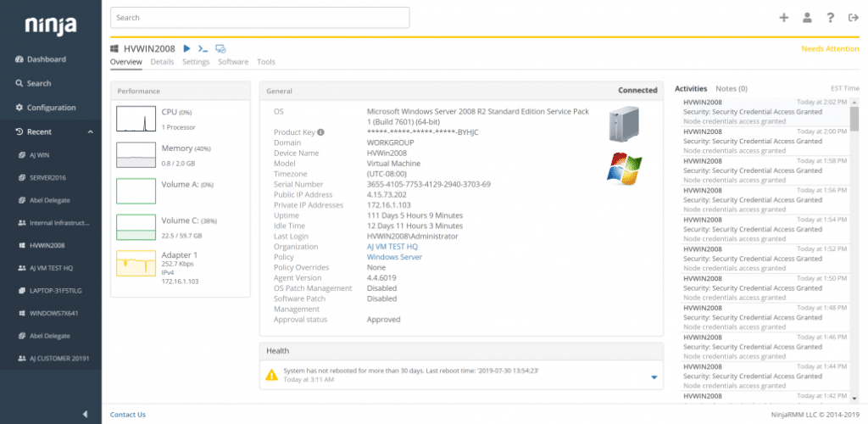Open recent item WINDOWS7X641
868x424 pixels.
pos(50,313)
